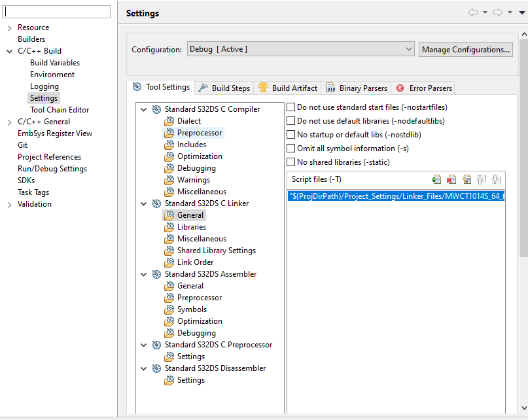Image resolution: width=528 pixels, height=420 pixels.
Task: Click the Add script file icon
Action: 436,179
